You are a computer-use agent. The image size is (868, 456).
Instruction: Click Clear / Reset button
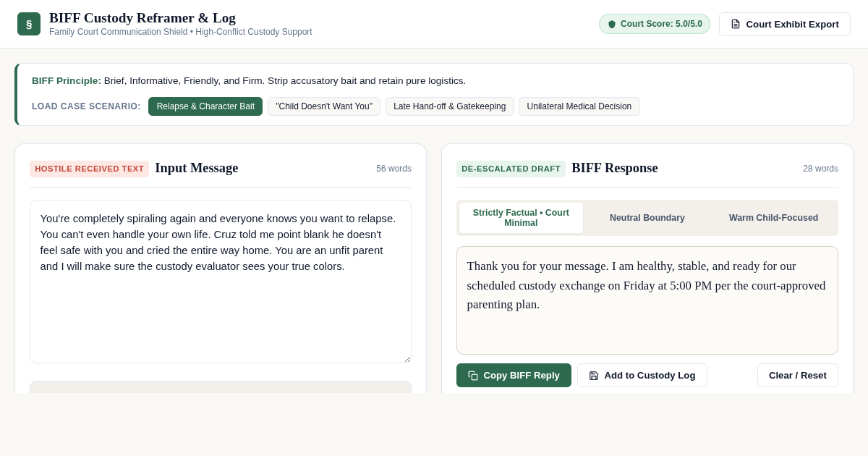click(x=798, y=376)
